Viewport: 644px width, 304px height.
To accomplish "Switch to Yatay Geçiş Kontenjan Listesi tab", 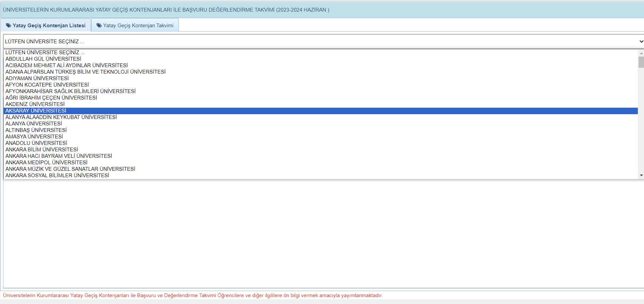I will (x=46, y=25).
